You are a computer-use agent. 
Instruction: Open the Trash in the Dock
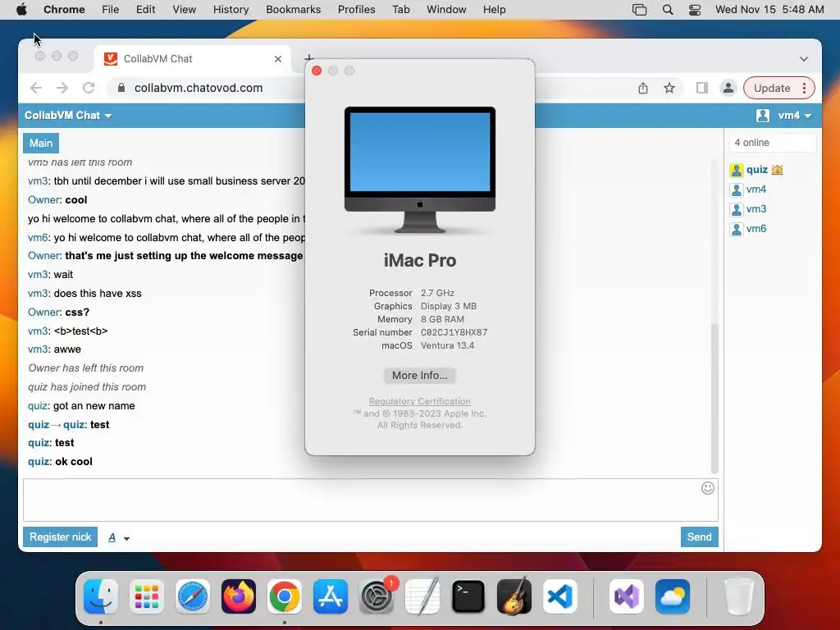(739, 596)
